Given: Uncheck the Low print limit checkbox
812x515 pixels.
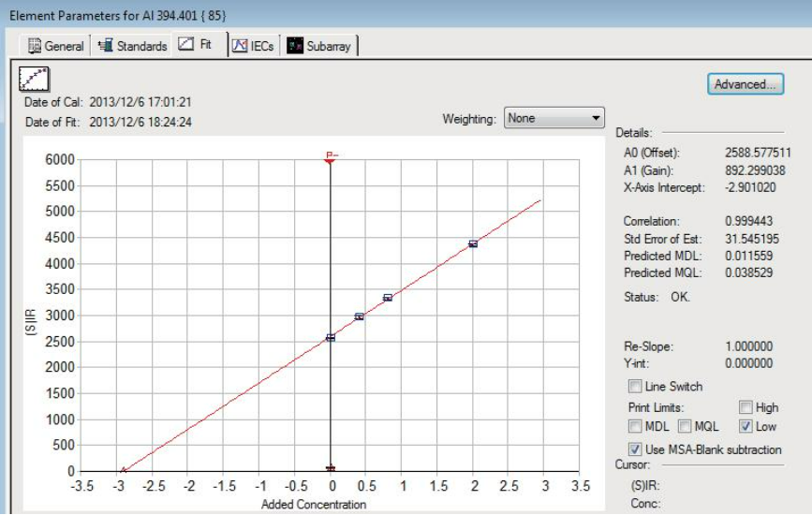Looking at the screenshot, I should pos(746,427).
